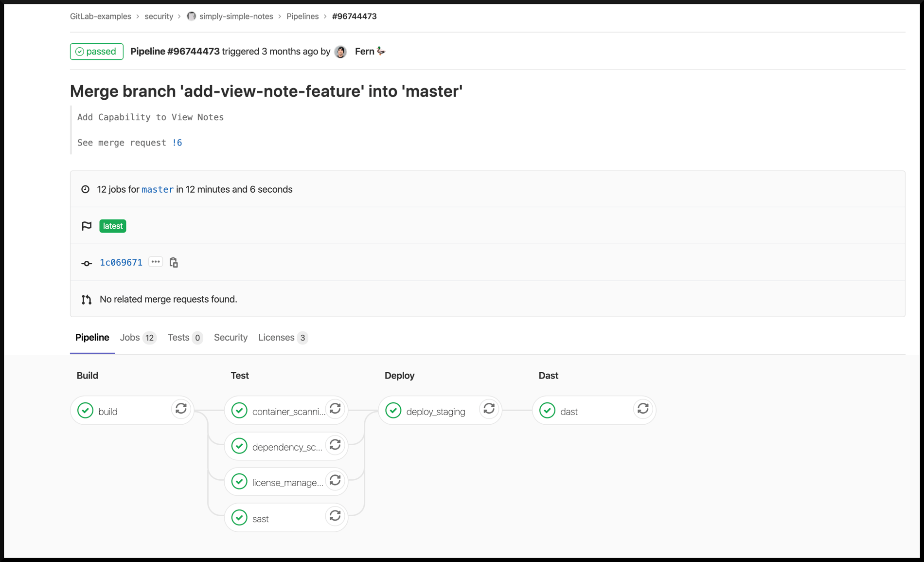Go to the master branch link

pos(157,190)
